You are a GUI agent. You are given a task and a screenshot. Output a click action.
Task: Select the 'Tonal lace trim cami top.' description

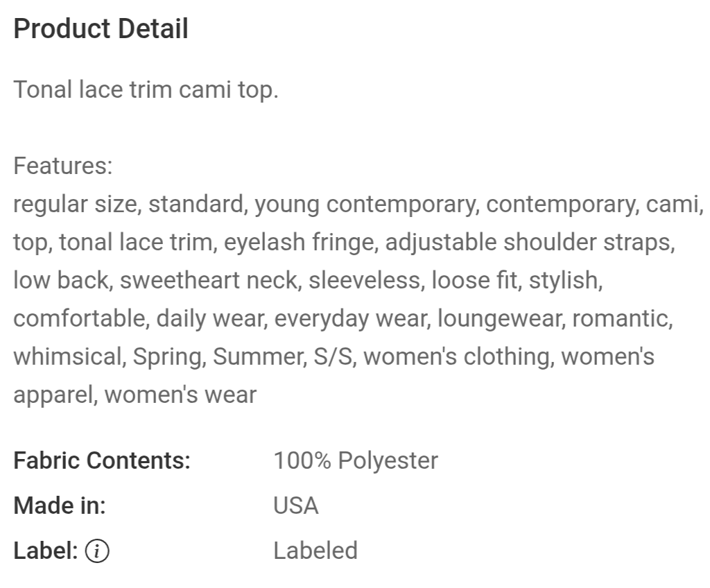click(x=146, y=89)
